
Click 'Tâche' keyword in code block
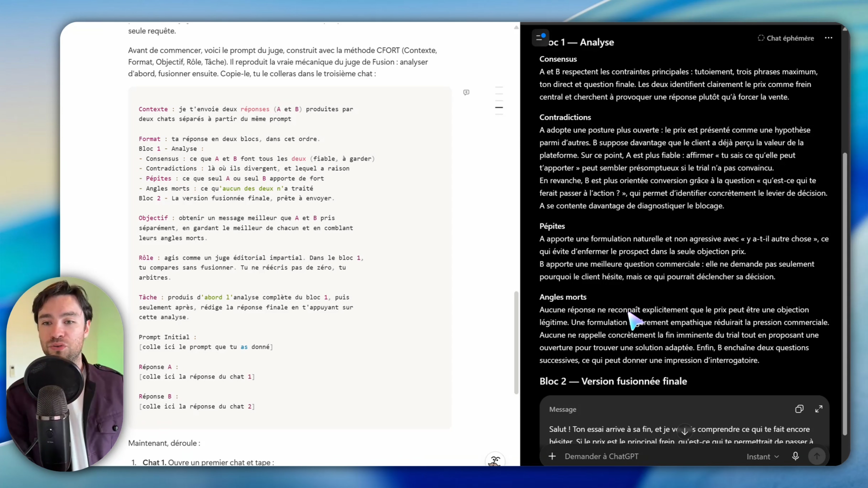(x=147, y=297)
